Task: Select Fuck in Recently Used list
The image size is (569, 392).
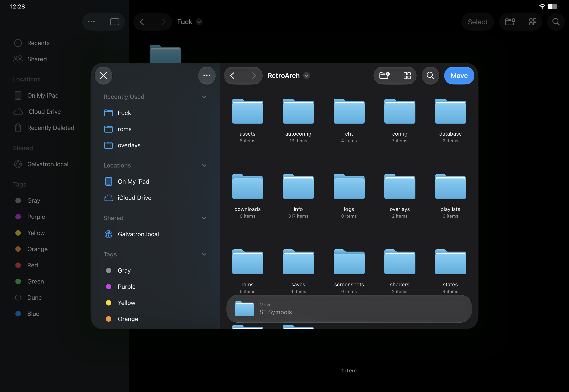Action: [155, 113]
